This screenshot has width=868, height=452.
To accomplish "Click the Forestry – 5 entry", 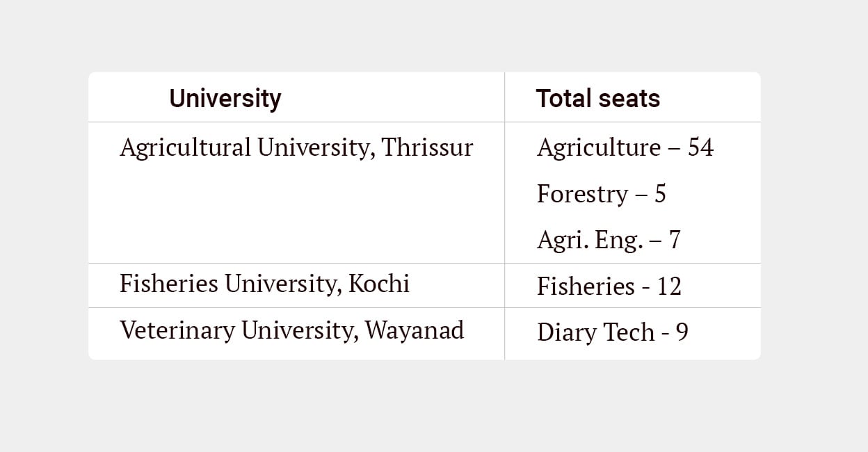I will pos(602,194).
